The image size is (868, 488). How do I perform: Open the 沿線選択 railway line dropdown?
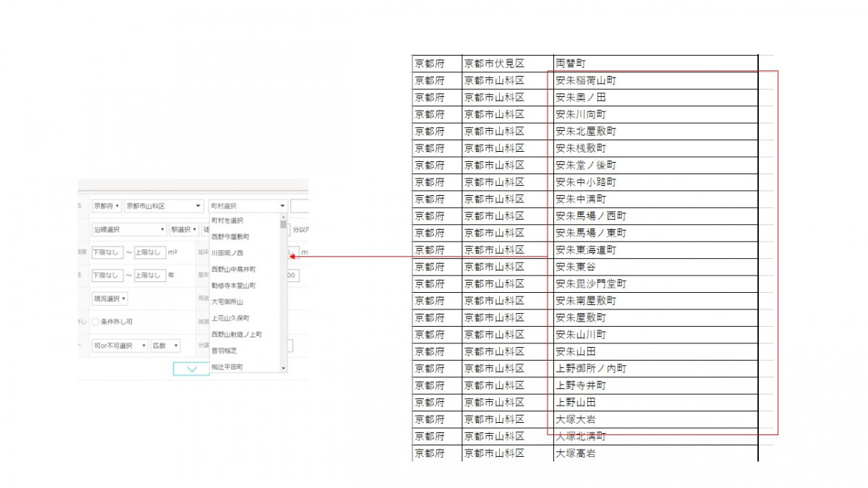[x=129, y=229]
